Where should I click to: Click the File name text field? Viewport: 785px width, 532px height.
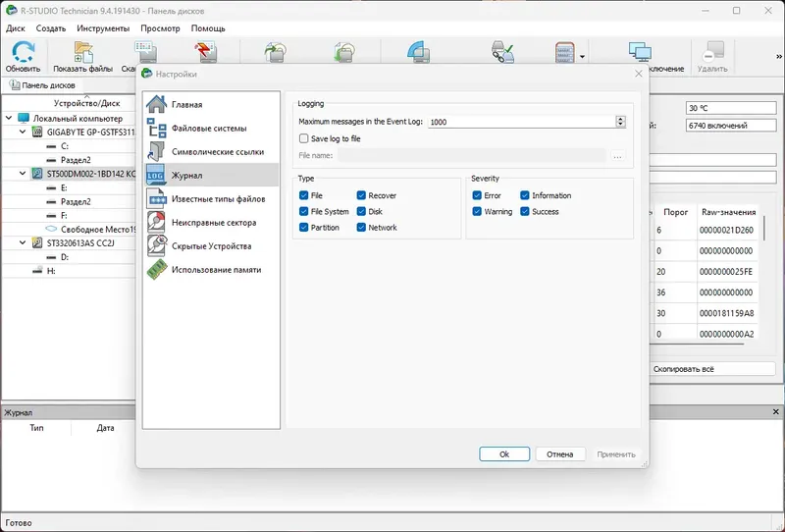point(472,156)
